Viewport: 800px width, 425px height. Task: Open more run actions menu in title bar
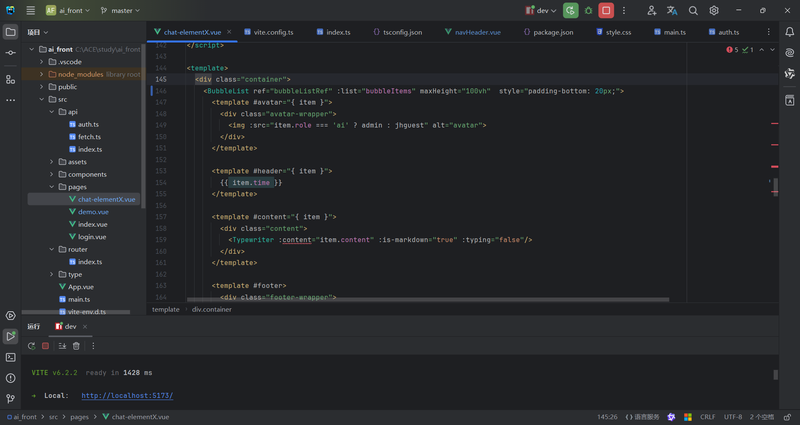pyautogui.click(x=623, y=10)
